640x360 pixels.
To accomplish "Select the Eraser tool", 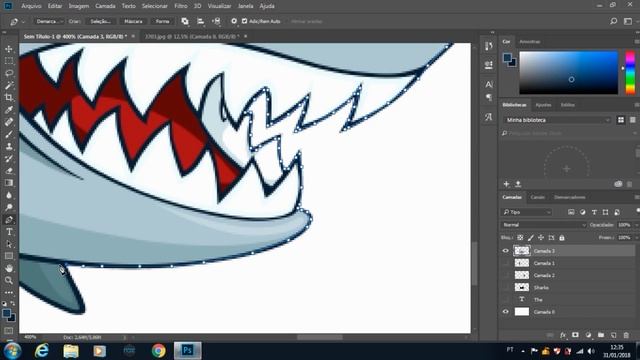I will click(x=9, y=171).
